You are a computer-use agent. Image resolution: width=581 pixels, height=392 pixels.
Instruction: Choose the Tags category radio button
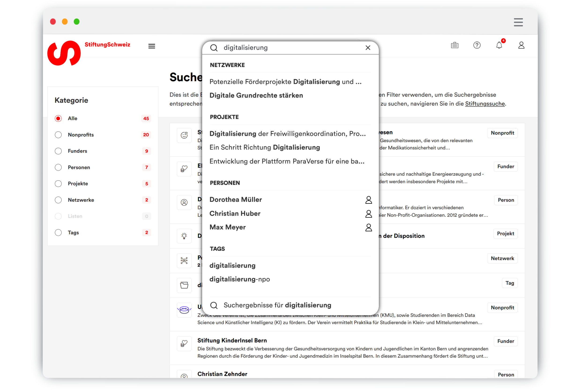tap(58, 232)
